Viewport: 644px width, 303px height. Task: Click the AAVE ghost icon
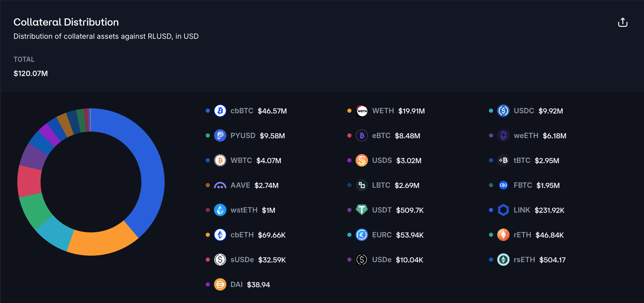click(220, 185)
